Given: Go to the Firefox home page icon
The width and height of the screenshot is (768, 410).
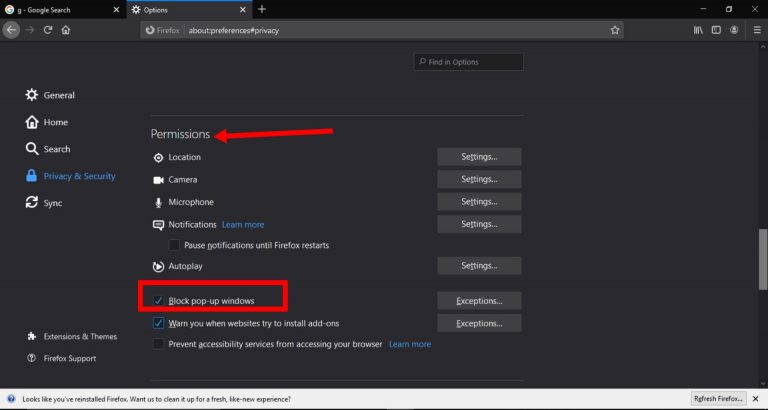Looking at the screenshot, I should (66, 30).
